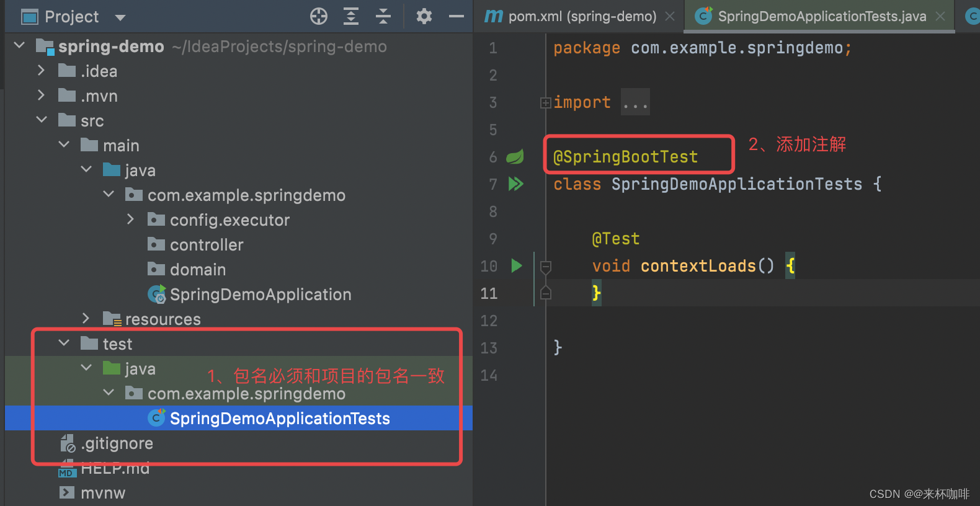Run the test class via double-arrow gutter icon
This screenshot has height=506, width=980.
point(516,184)
